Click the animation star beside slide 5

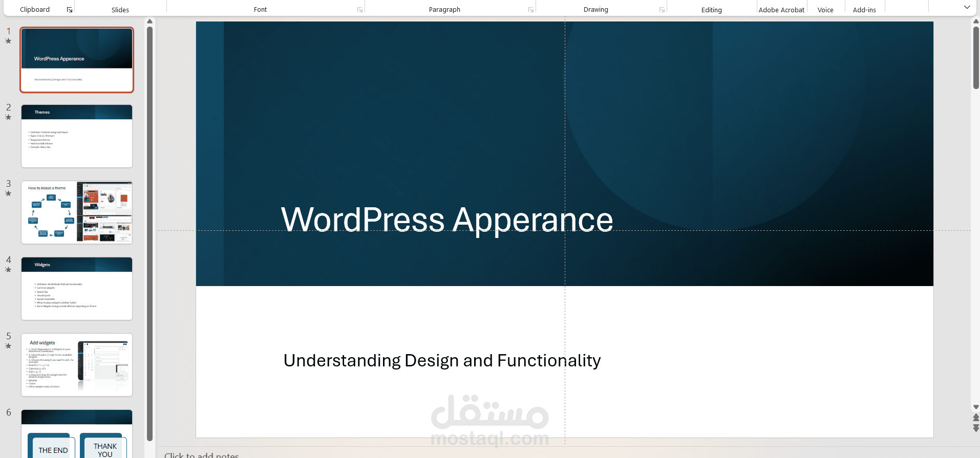[x=8, y=346]
